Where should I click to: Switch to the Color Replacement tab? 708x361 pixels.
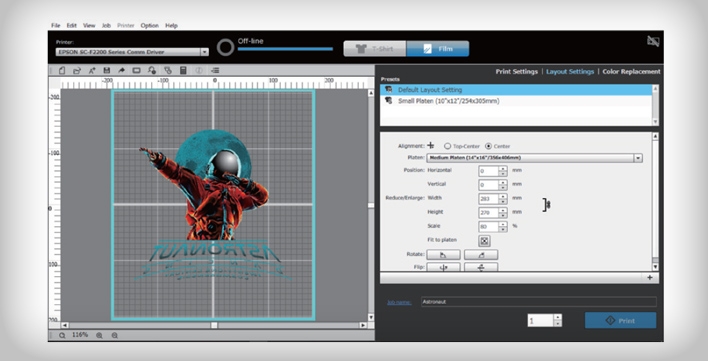pyautogui.click(x=631, y=72)
